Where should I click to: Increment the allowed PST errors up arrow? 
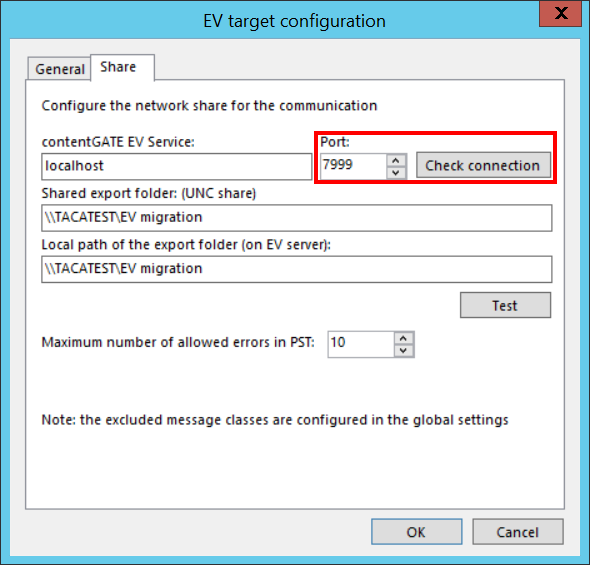404,338
